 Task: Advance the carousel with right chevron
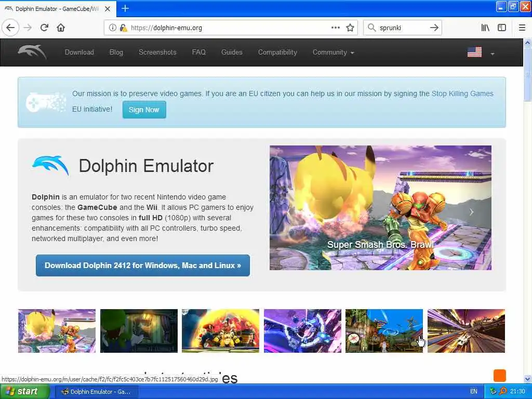pos(471,212)
